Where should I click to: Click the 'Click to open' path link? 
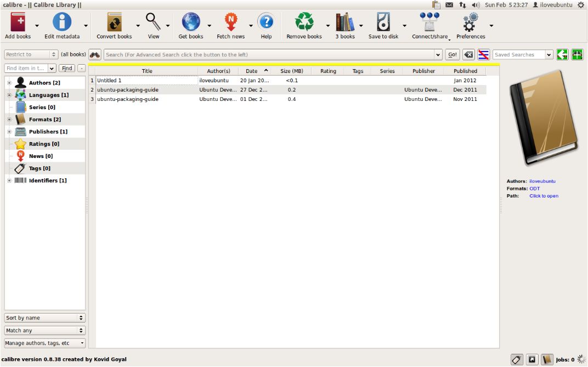click(544, 196)
